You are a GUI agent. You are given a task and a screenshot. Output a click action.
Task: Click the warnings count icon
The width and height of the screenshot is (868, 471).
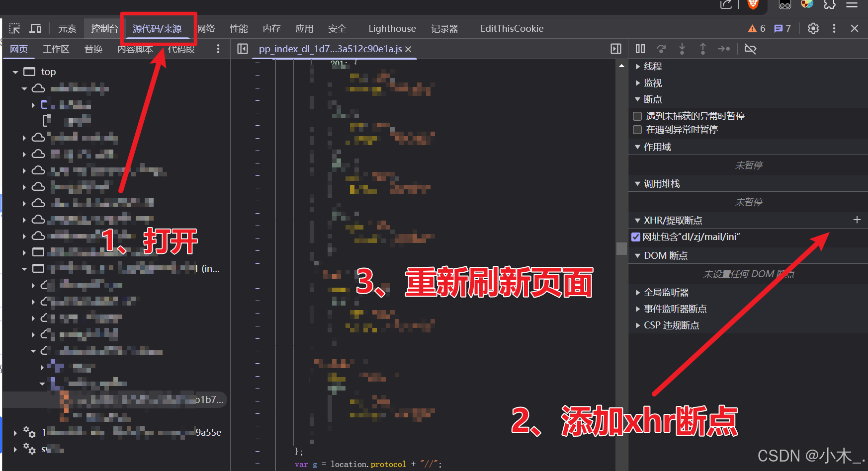pyautogui.click(x=757, y=28)
